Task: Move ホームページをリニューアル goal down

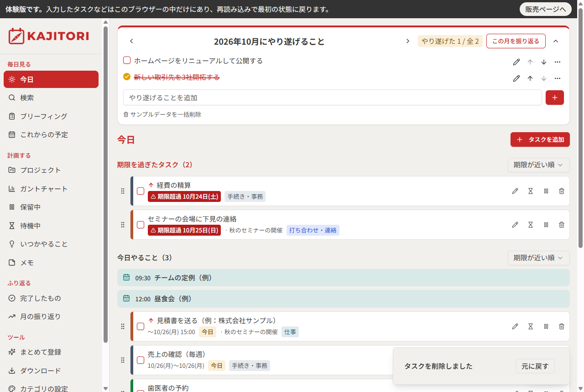Action: pos(544,62)
